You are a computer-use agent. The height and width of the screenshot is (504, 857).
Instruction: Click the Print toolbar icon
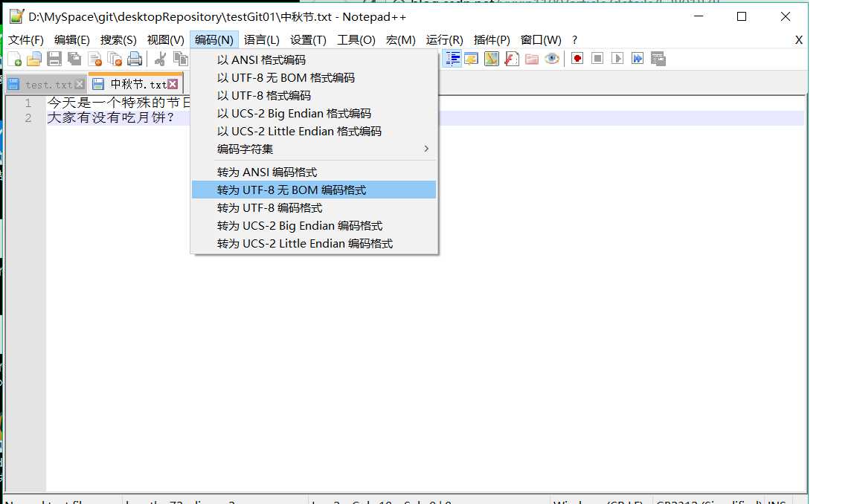pos(135,59)
